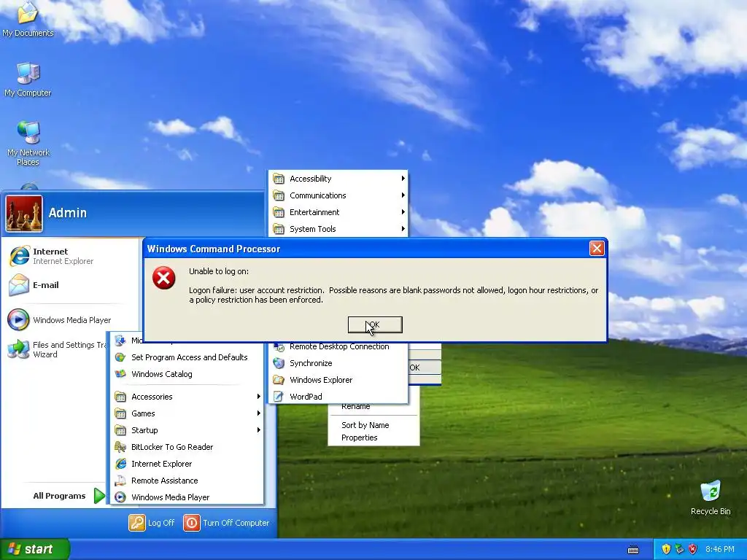Open Remote Assistance

click(187, 481)
